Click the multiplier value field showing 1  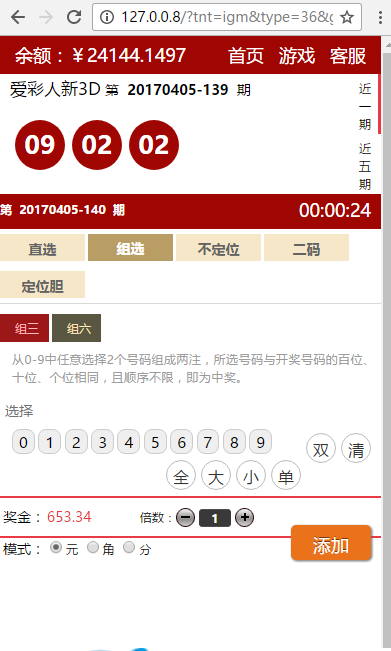pos(215,518)
